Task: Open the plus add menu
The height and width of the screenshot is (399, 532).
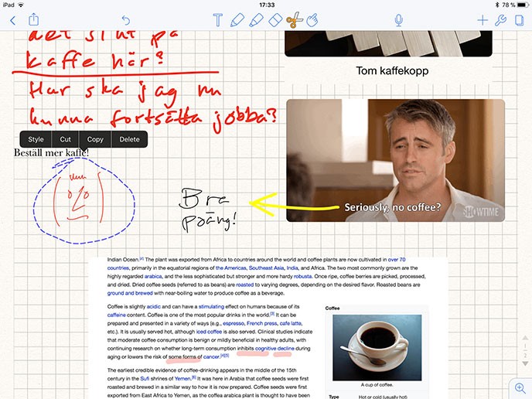Action: pos(483,20)
